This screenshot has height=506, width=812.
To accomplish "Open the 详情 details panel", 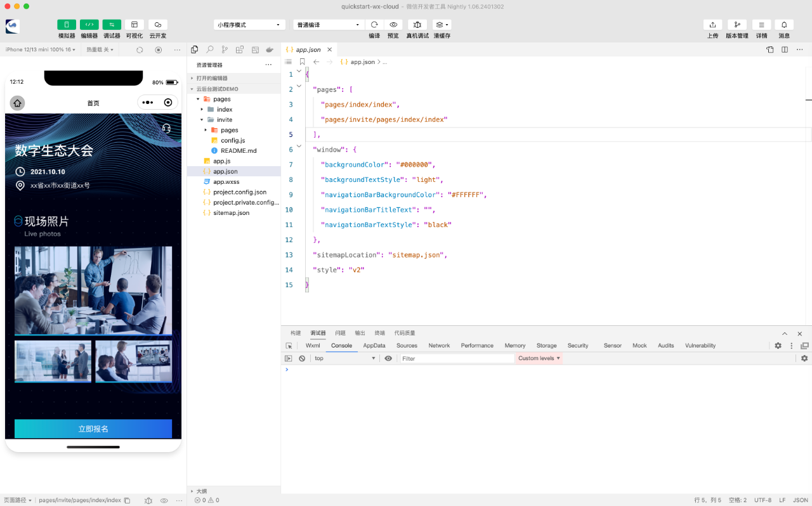I will pos(761,25).
